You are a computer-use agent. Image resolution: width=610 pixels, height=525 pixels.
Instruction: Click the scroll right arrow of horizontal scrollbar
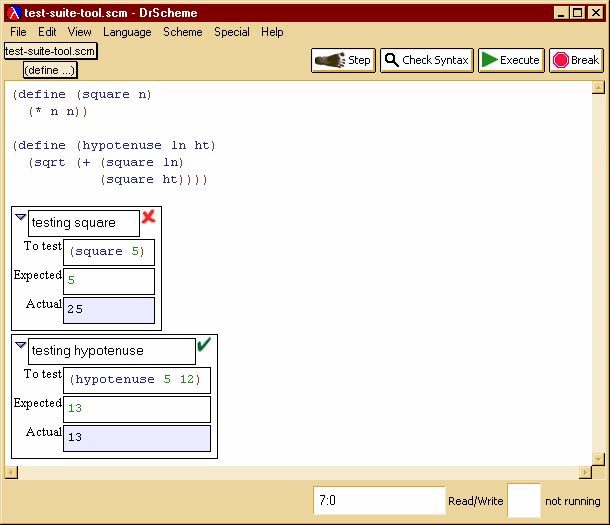[x=585, y=472]
